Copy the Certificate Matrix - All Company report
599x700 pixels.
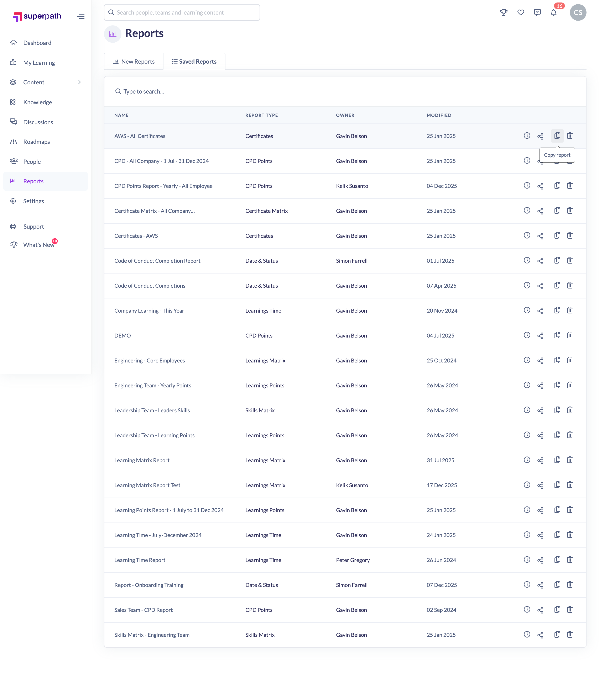[x=557, y=211]
